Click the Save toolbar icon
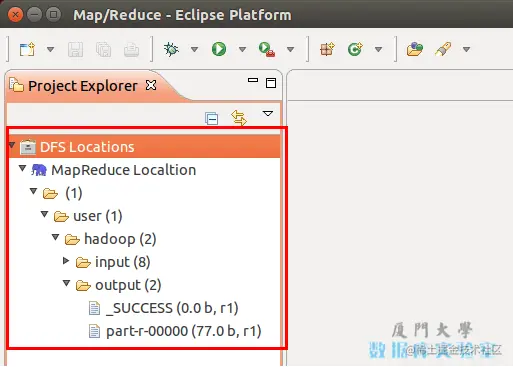Image resolution: width=513 pixels, height=367 pixels. pyautogui.click(x=76, y=50)
